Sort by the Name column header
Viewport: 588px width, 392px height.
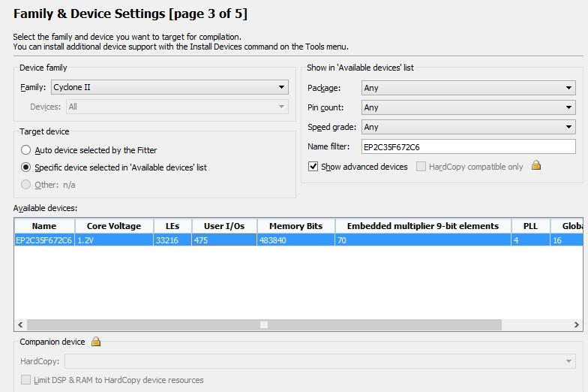[44, 226]
